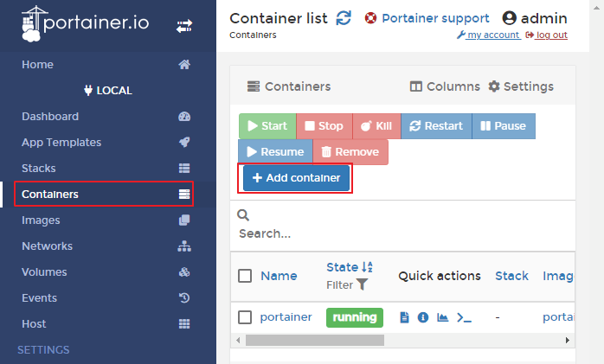Viewport: 604px width, 364px height.
Task: Sort by the Name column header
Action: (x=279, y=276)
